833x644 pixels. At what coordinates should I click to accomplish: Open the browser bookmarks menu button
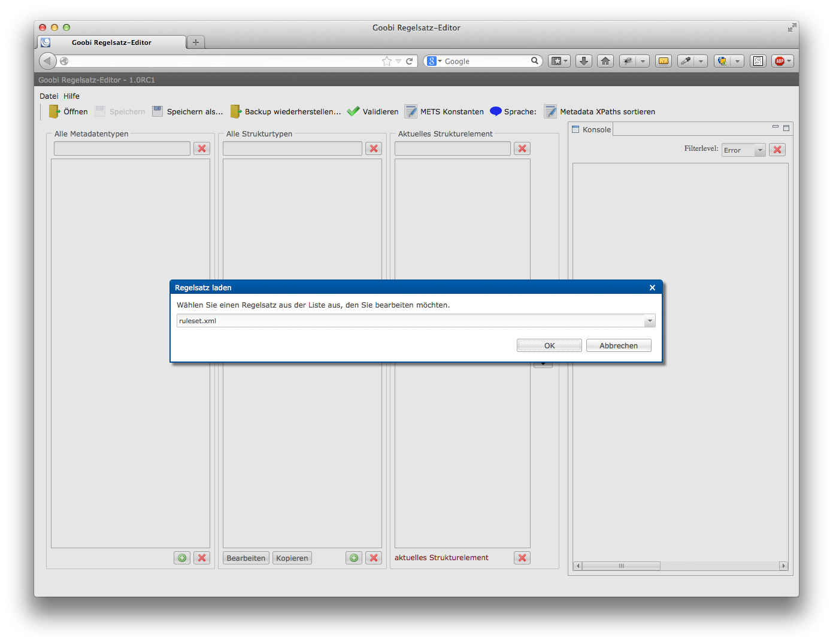tap(559, 61)
